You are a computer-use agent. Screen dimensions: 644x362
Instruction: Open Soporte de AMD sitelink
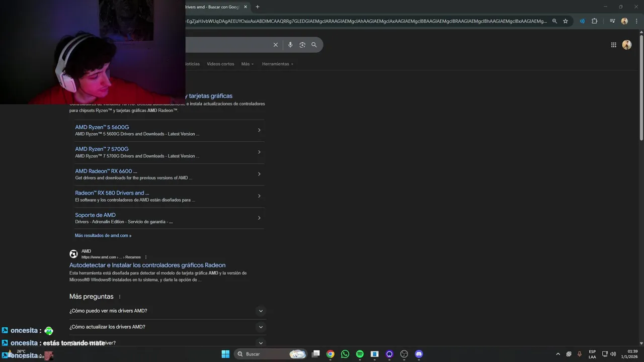tap(95, 215)
